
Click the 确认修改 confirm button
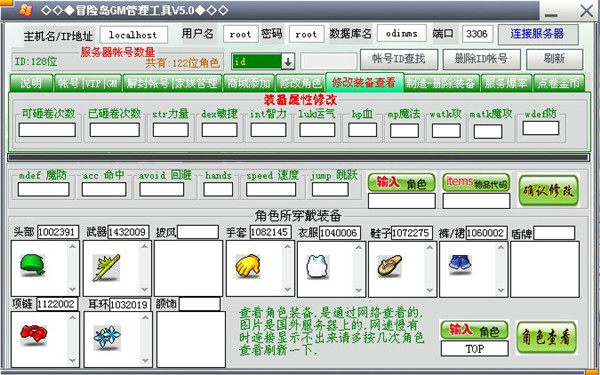[548, 190]
